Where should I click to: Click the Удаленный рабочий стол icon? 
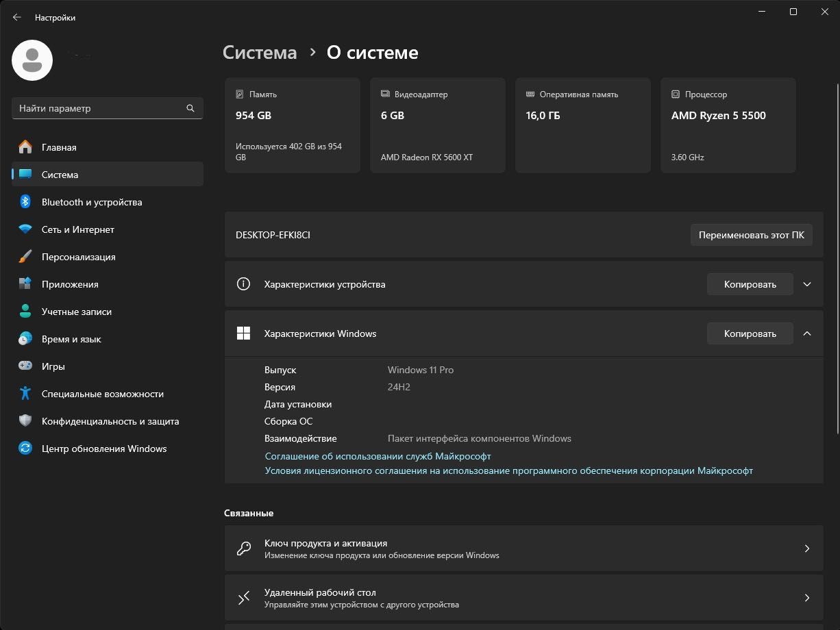tap(243, 598)
